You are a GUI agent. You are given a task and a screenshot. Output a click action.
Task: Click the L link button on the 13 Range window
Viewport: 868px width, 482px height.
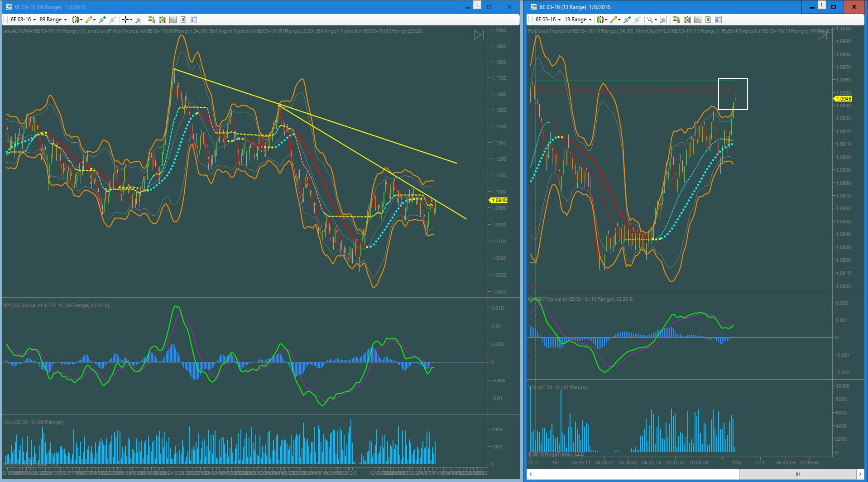coord(821,5)
